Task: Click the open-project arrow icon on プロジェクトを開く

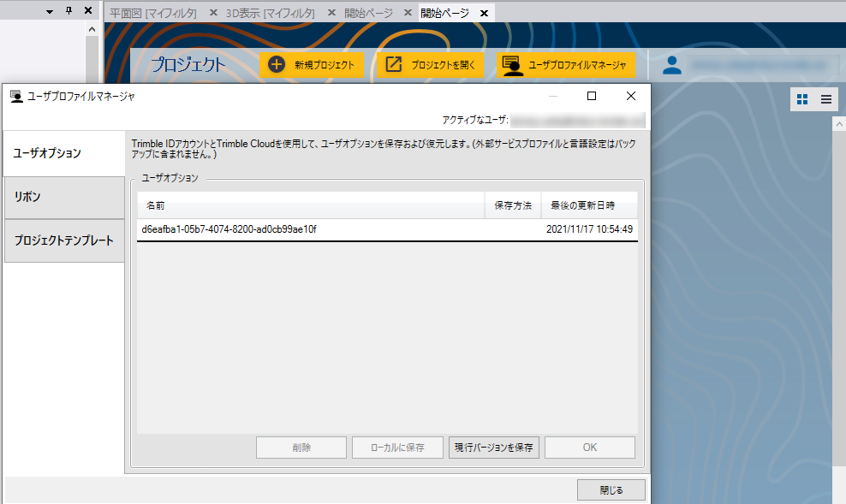Action: [x=395, y=64]
